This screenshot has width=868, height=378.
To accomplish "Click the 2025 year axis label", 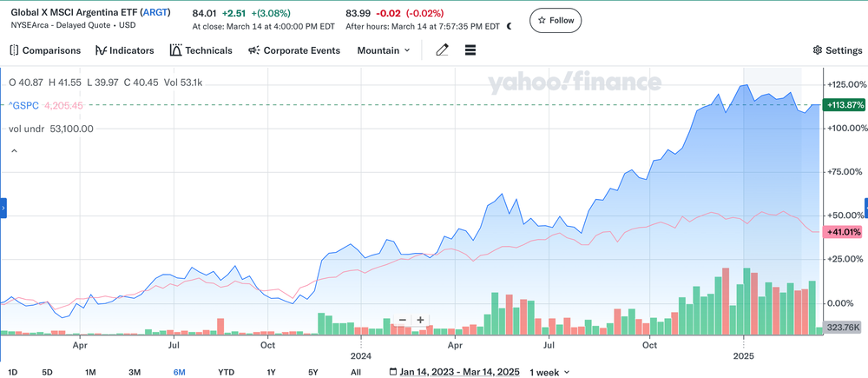I will click(x=742, y=355).
